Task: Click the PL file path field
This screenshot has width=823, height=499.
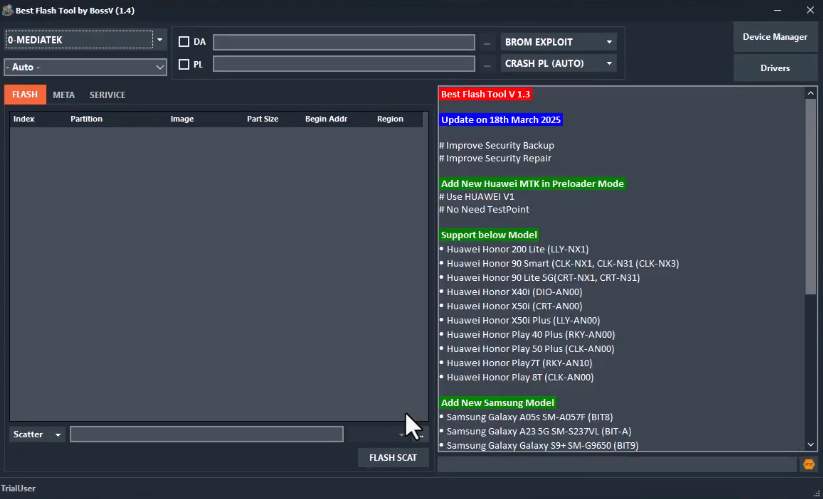Action: 344,64
